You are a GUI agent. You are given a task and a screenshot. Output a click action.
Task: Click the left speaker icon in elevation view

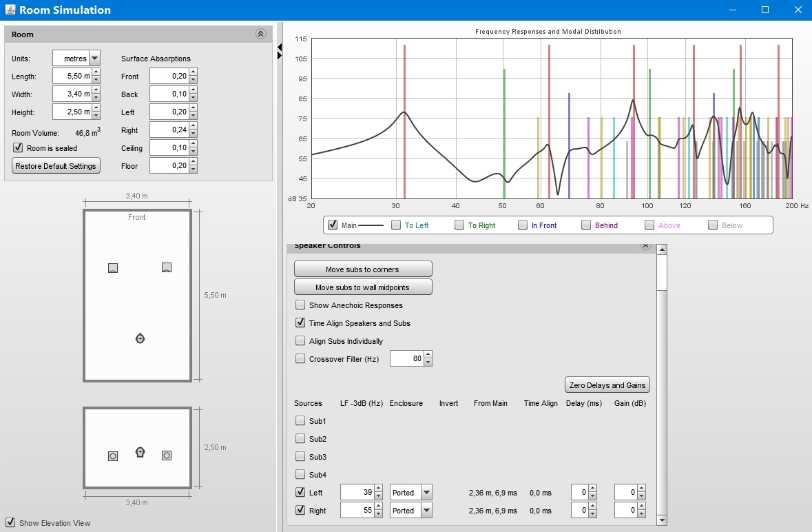point(113,456)
